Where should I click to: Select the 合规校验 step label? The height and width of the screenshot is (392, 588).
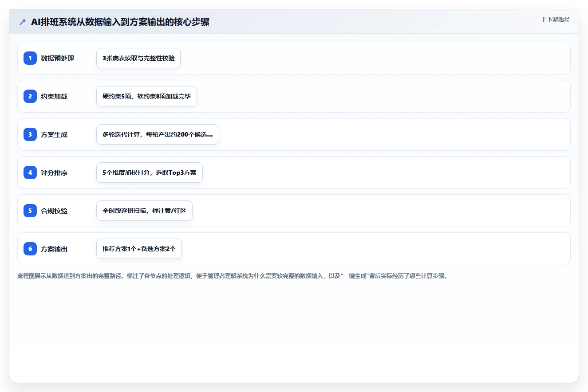[54, 211]
